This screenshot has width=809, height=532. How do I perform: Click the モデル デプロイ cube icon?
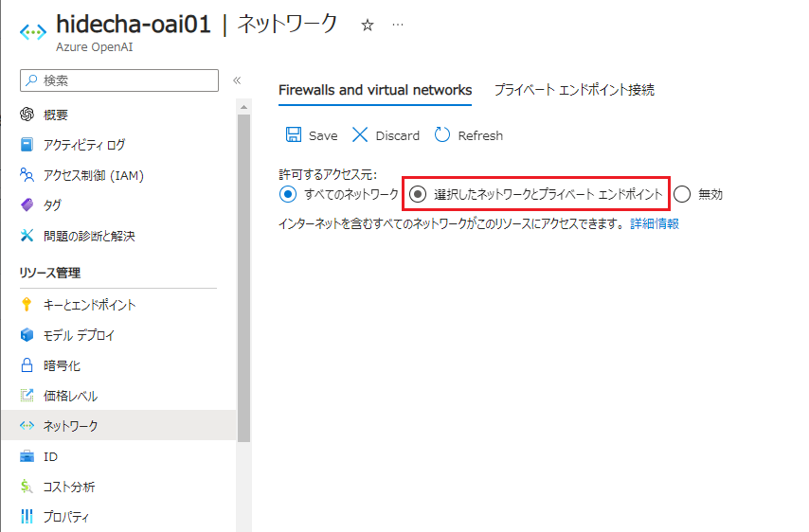coord(27,334)
